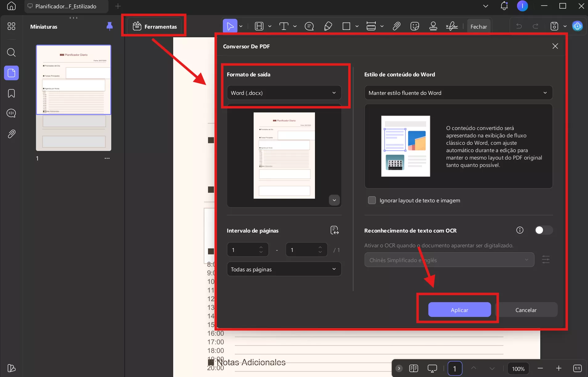The width and height of the screenshot is (588, 377).
Task: Switch zoom to 1:1 view
Action: (x=577, y=368)
